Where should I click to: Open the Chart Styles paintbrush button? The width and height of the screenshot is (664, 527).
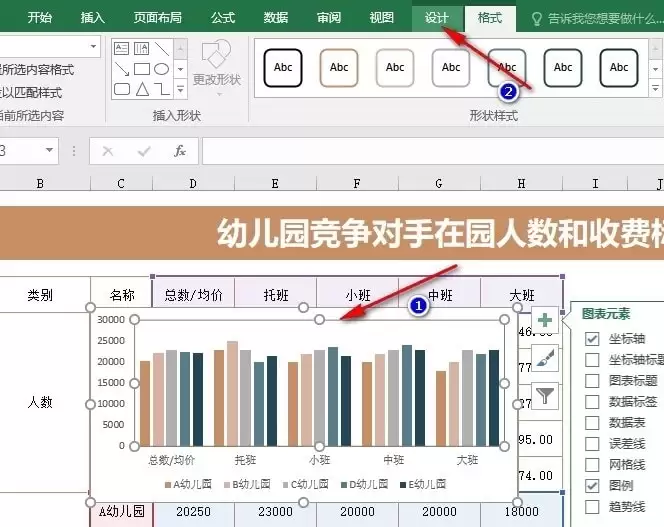click(545, 358)
